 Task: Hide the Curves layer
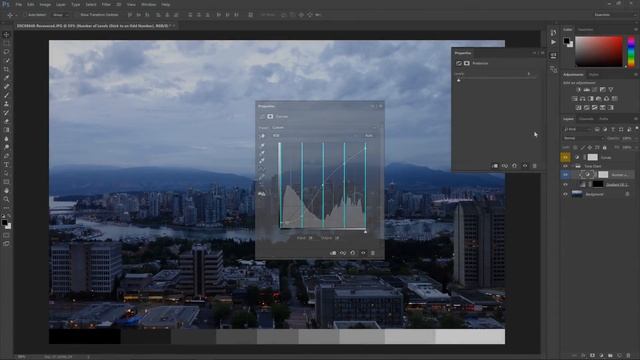565,157
